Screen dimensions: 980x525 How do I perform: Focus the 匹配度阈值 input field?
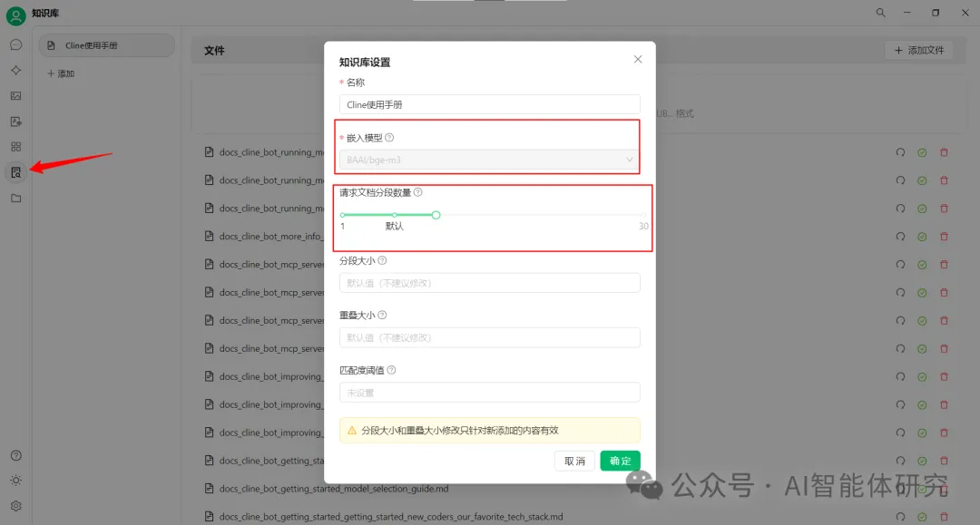[x=489, y=392]
